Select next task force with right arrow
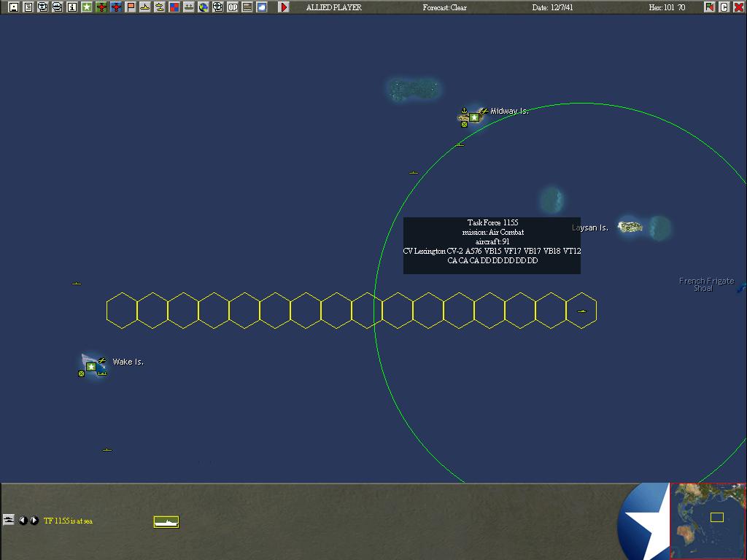The image size is (747, 560). point(34,521)
